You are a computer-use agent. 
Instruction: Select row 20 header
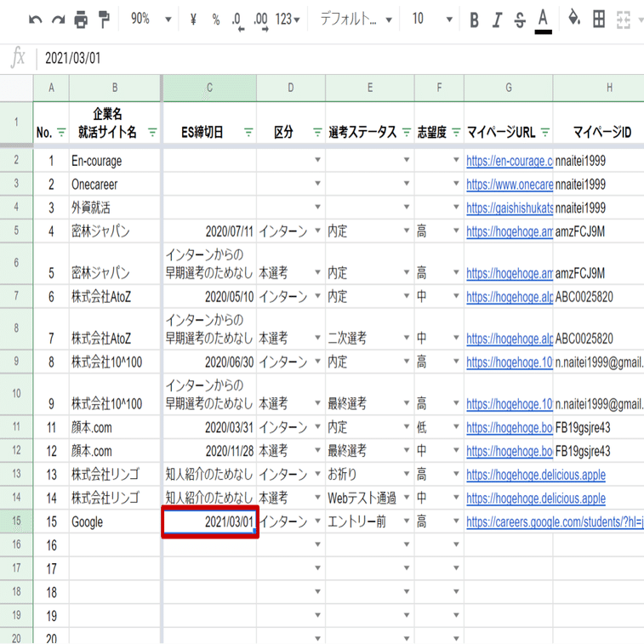[x=16, y=635]
